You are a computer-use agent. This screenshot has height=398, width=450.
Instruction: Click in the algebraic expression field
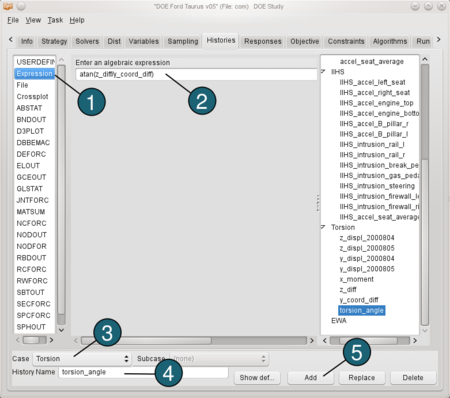196,74
